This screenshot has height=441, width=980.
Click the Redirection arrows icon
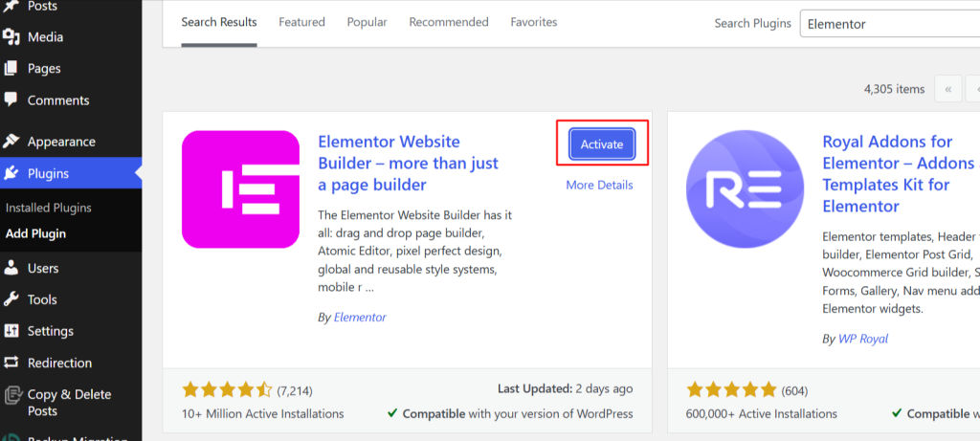tap(11, 363)
